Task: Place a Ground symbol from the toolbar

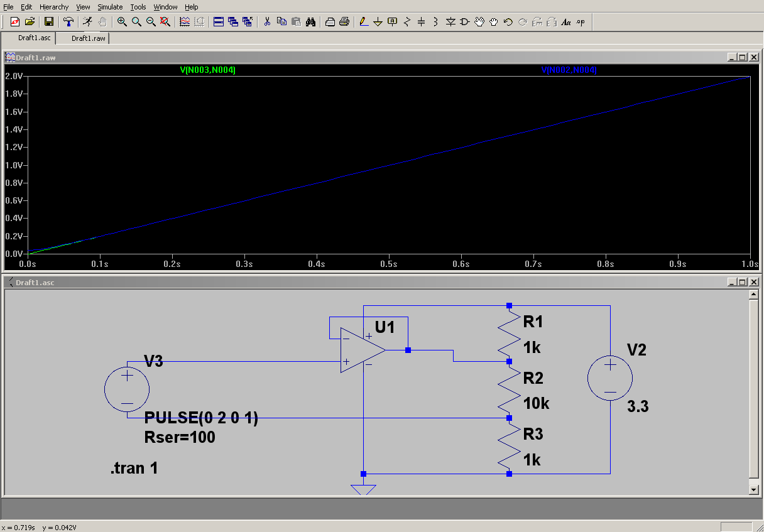Action: pos(378,22)
